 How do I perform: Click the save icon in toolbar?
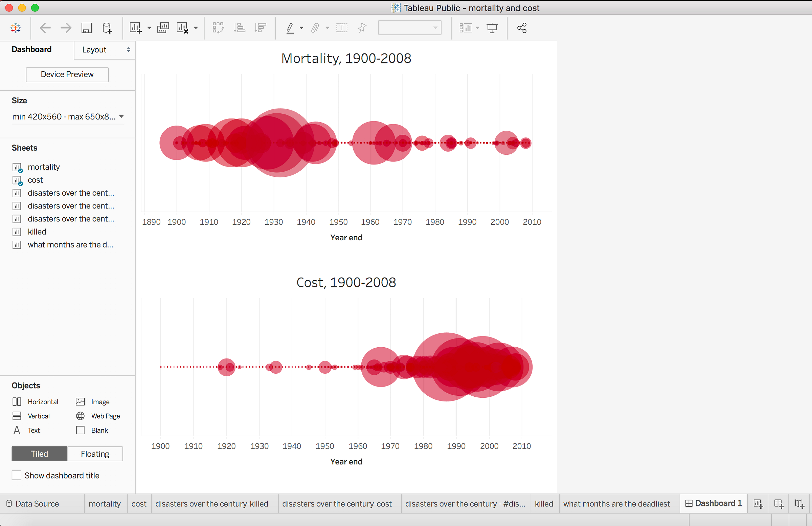pos(87,28)
